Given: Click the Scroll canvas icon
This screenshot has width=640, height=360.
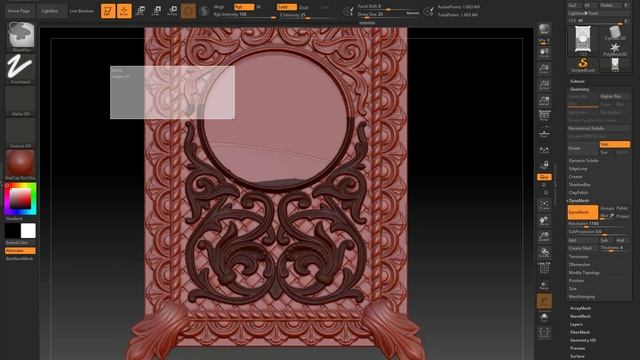Looking at the screenshot, I should click(x=544, y=53).
